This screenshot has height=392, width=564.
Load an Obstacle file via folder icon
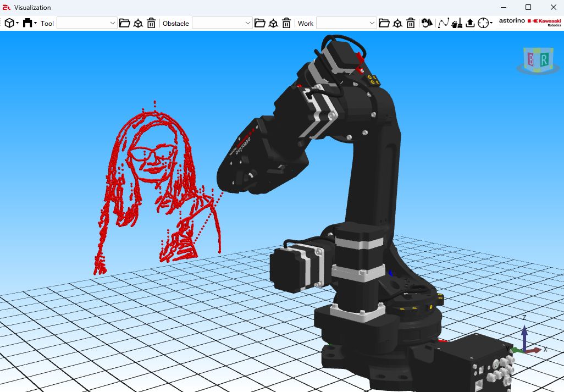(260, 23)
